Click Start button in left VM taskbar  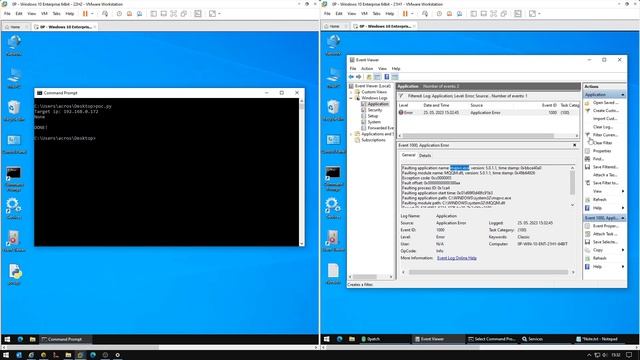coord(7,339)
